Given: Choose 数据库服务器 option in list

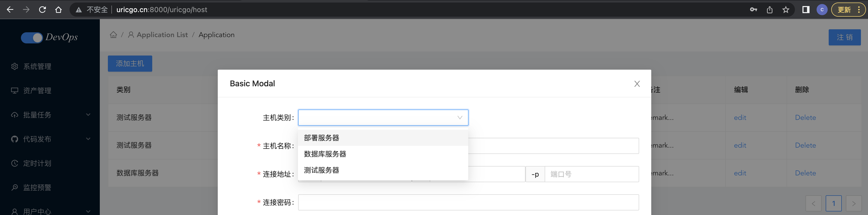Looking at the screenshot, I should point(325,154).
